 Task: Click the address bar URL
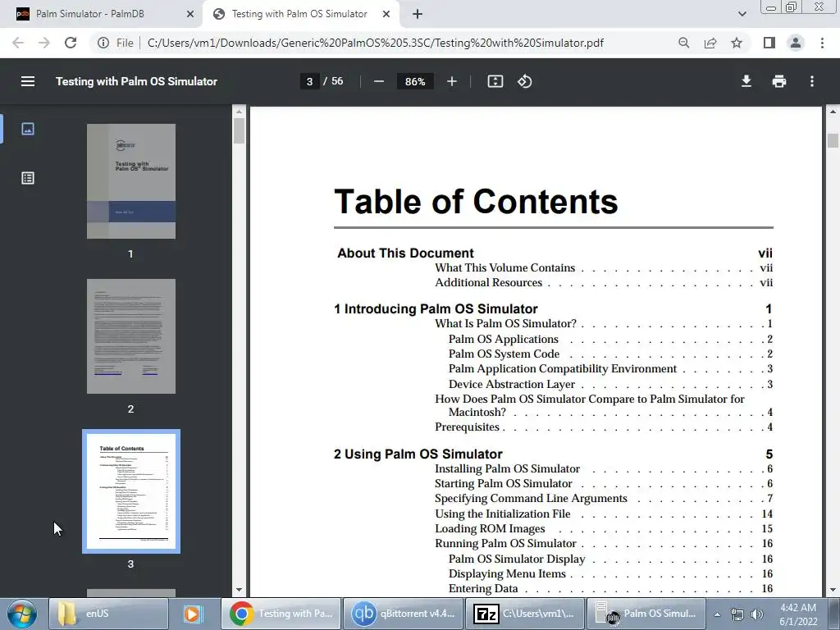point(375,43)
